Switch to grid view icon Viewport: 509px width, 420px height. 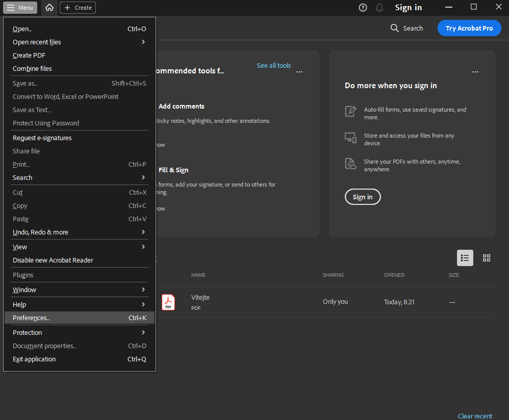pyautogui.click(x=486, y=258)
